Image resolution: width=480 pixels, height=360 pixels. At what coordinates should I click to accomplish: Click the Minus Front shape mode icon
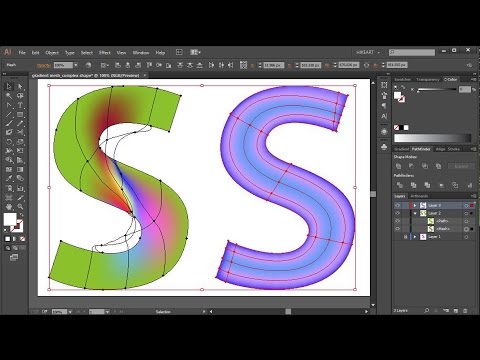click(412, 166)
